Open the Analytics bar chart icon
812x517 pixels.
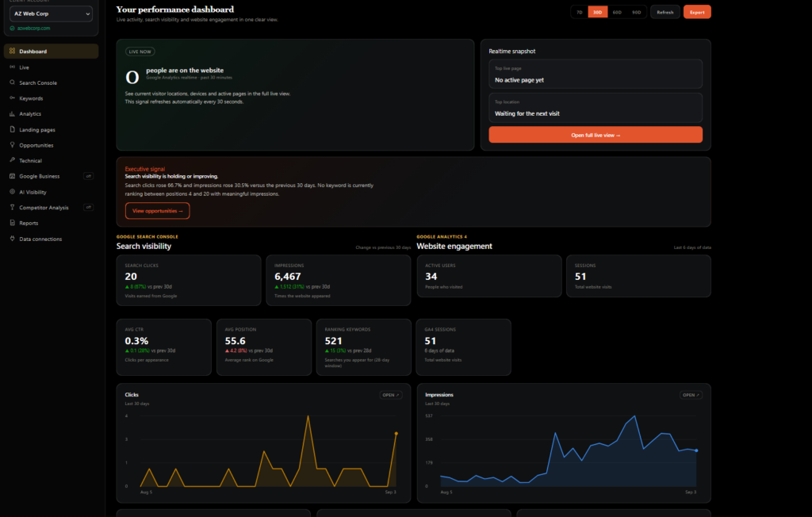(x=13, y=113)
